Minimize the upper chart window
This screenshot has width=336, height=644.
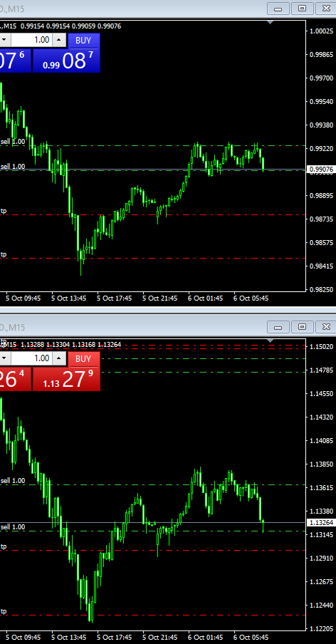(278, 9)
